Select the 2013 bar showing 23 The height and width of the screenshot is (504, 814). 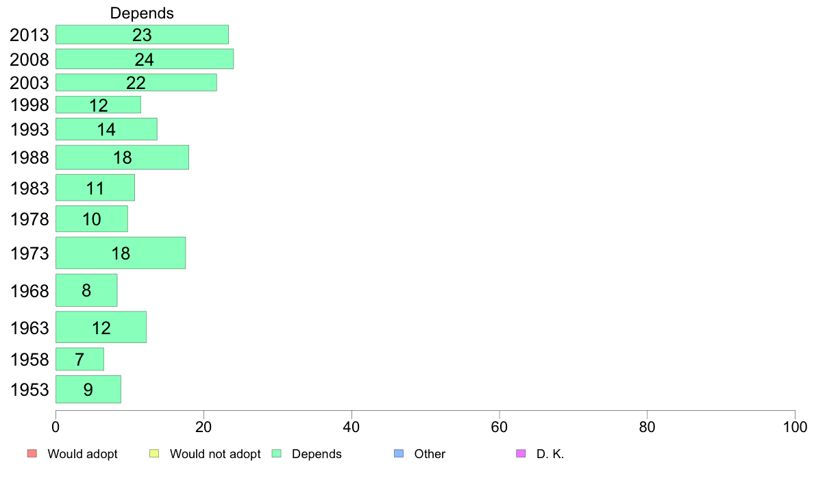(x=143, y=35)
